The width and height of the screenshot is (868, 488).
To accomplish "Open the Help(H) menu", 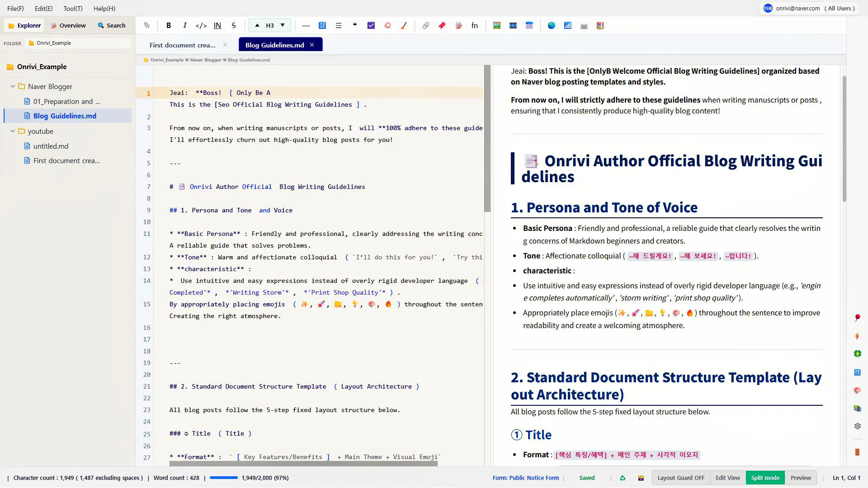I will 104,8.
